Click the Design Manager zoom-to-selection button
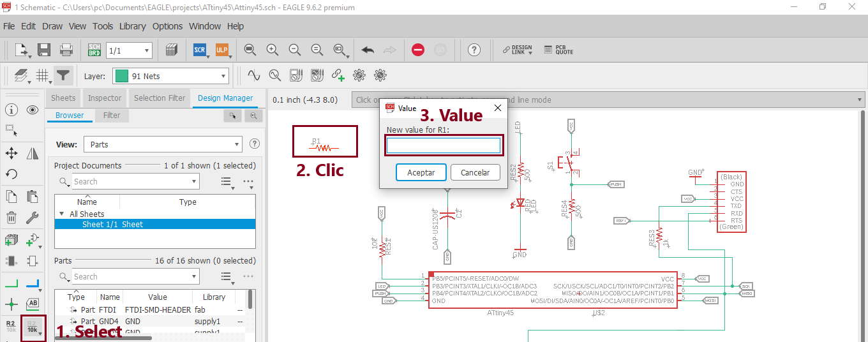 pos(253,115)
